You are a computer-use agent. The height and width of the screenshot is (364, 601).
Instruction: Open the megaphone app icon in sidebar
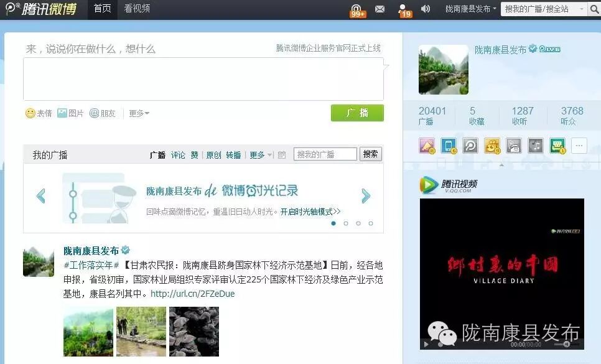(x=427, y=146)
